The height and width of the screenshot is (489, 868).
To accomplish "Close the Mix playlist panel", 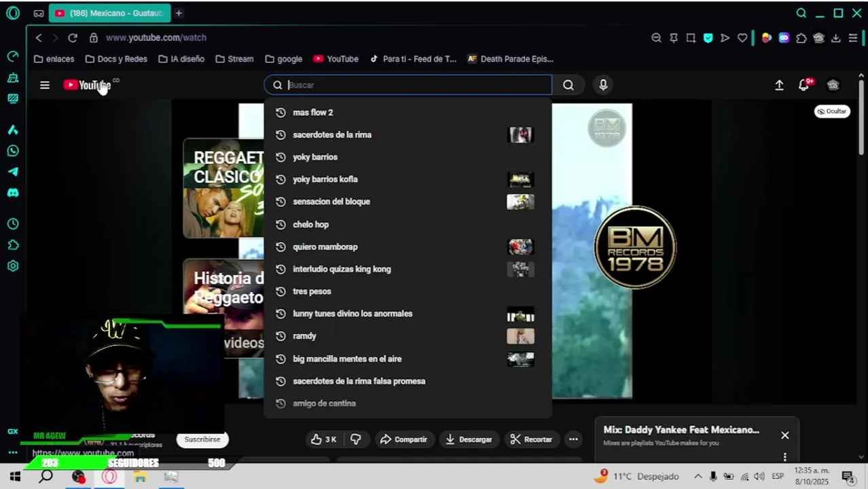I will pyautogui.click(x=785, y=435).
